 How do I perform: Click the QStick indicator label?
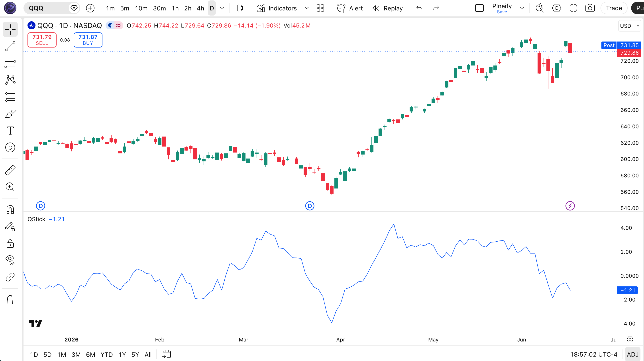[36, 219]
